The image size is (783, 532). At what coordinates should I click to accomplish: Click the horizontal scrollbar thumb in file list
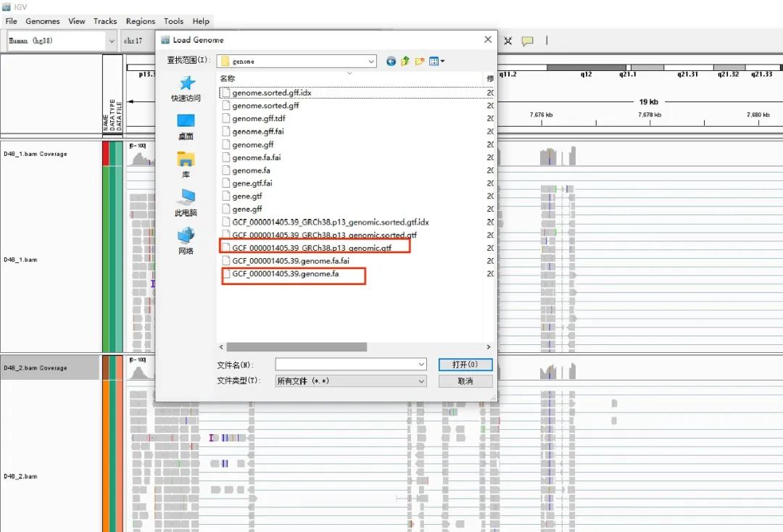297,347
